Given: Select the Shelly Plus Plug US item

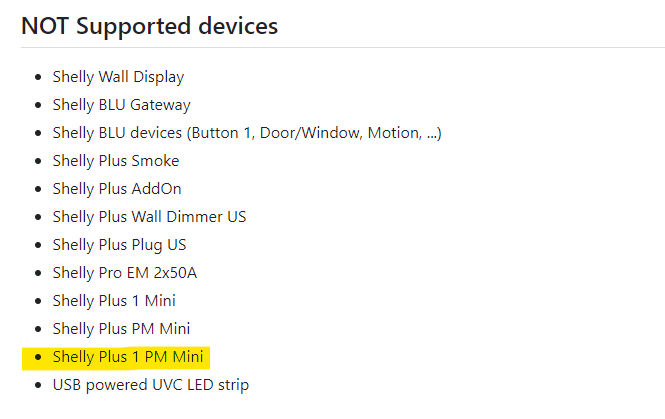Looking at the screenshot, I should (119, 245).
